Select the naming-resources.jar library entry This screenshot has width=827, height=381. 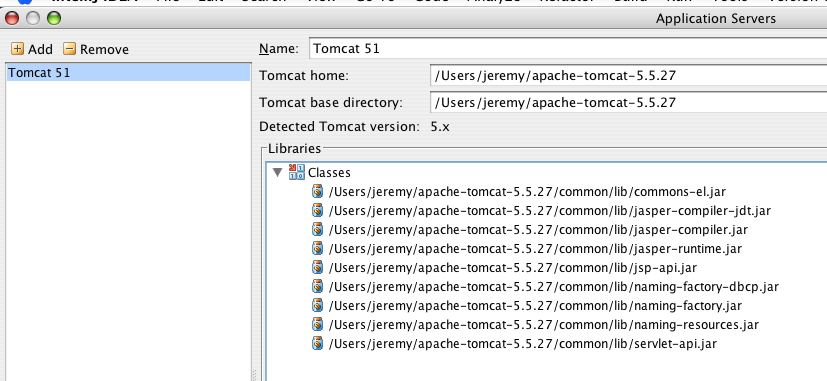click(x=543, y=325)
